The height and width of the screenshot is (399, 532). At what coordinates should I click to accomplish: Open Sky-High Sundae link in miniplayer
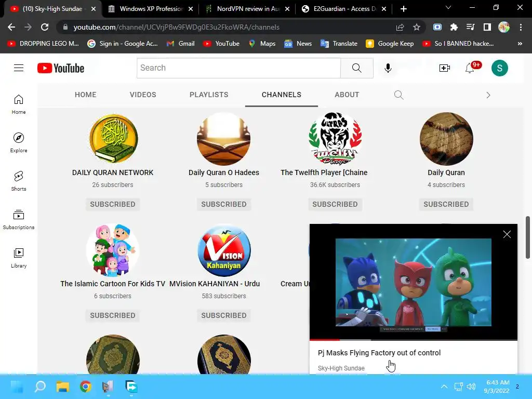341,368
